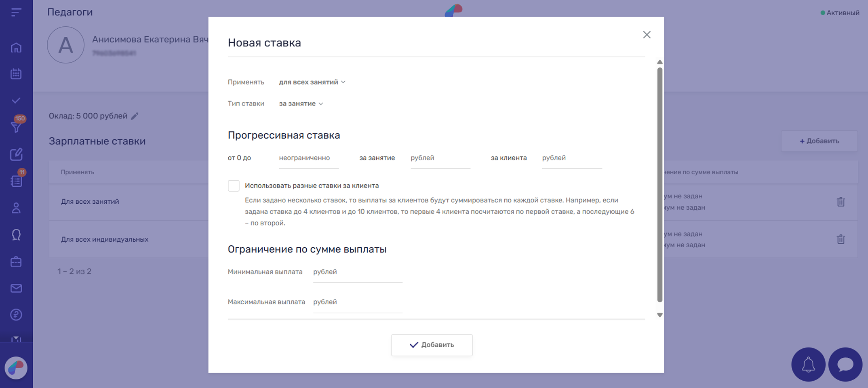Image resolution: width=868 pixels, height=388 pixels.
Task: Click the Добавить button in the dialog
Action: [432, 345]
